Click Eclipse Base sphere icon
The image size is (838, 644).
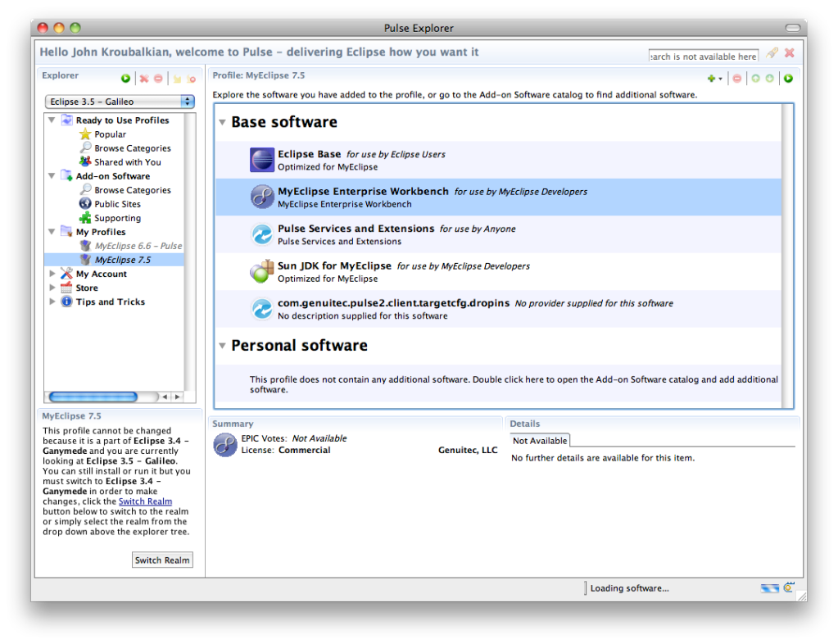[x=262, y=160]
